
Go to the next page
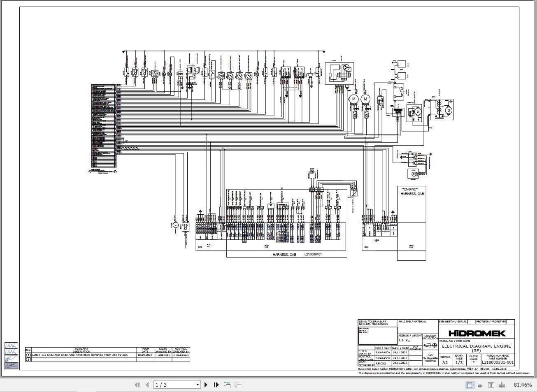pyautogui.click(x=206, y=385)
